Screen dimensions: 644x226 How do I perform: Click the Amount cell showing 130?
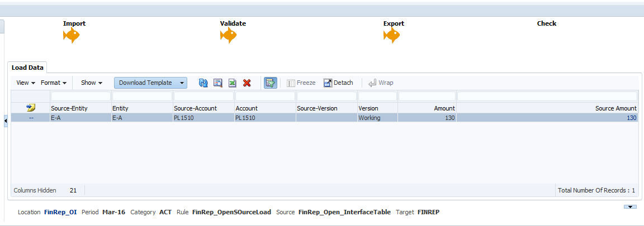point(427,118)
